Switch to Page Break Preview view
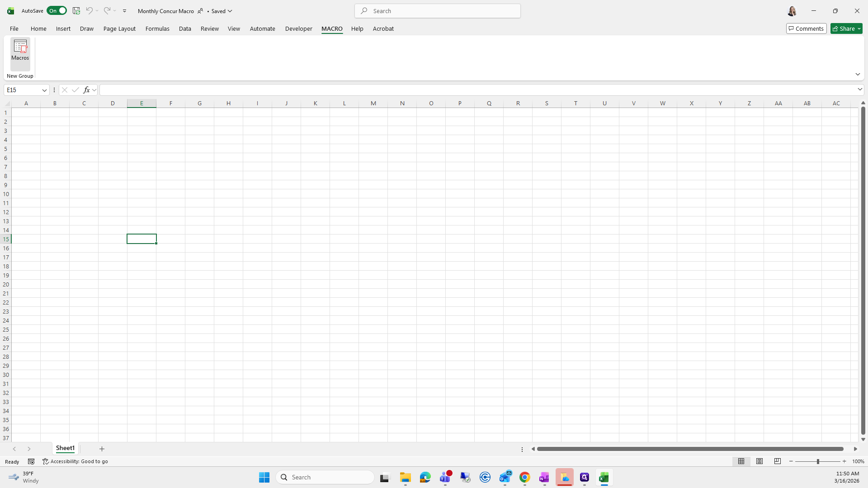The image size is (868, 488). (777, 461)
